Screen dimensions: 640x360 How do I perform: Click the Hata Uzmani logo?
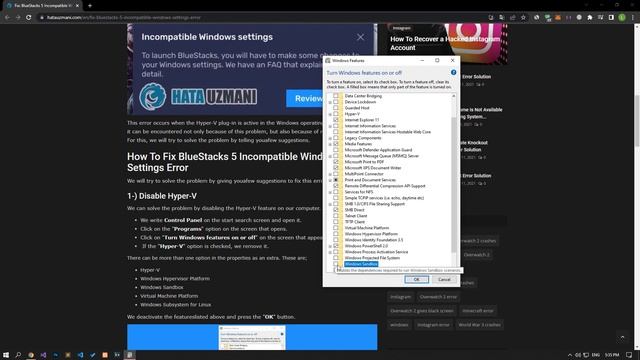click(x=198, y=97)
